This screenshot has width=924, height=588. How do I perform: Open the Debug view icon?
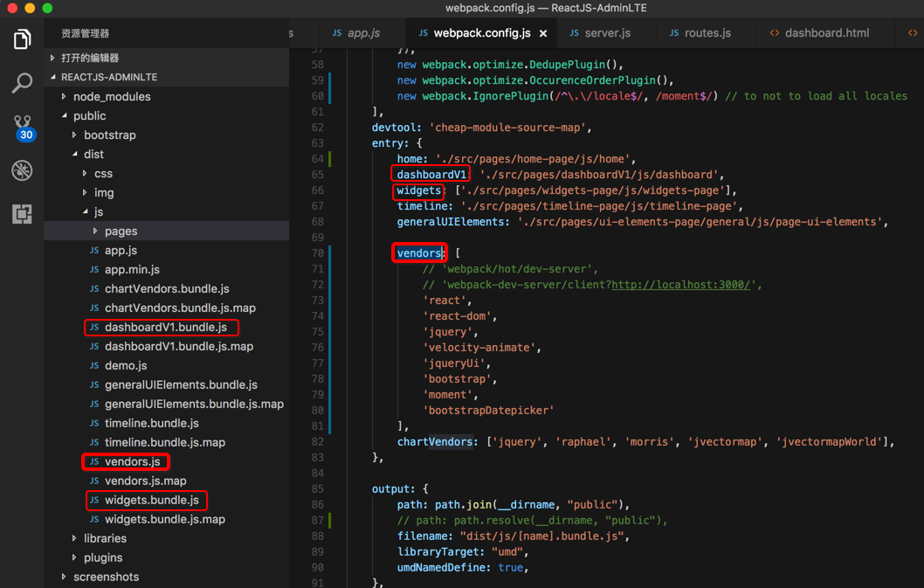pos(22,170)
